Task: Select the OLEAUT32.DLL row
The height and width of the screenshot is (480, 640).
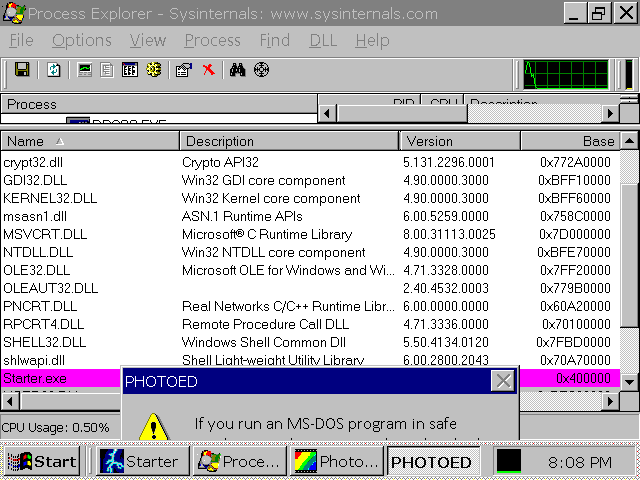Action: tap(310, 288)
